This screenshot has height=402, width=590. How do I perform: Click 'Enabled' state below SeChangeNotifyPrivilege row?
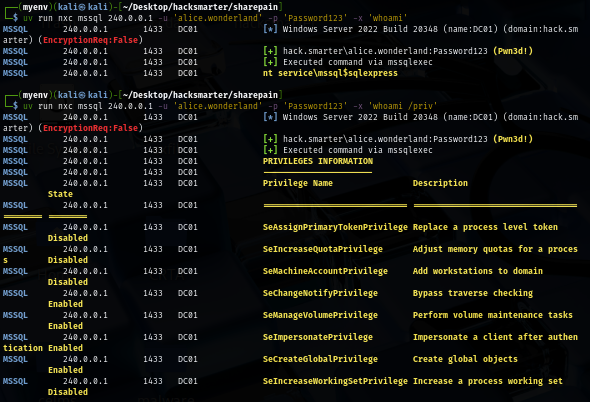(x=65, y=304)
